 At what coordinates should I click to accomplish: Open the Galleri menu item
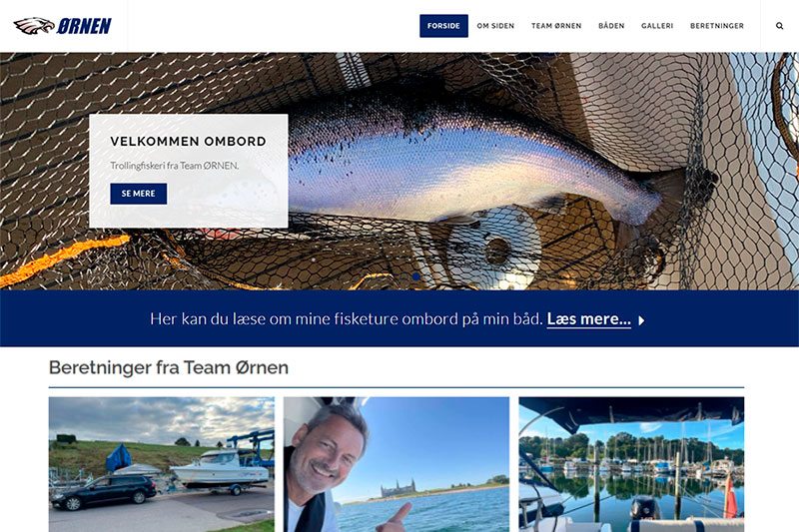pos(657,26)
